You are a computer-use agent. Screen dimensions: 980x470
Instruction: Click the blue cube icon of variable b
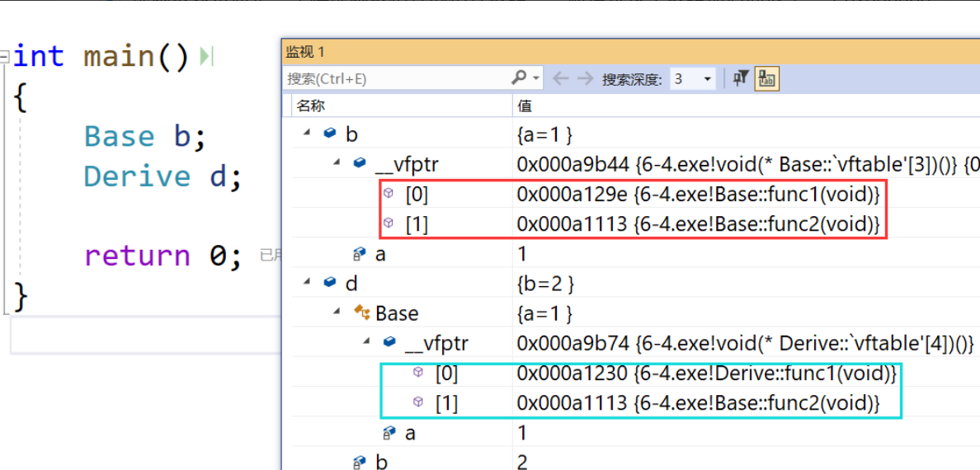[x=330, y=133]
